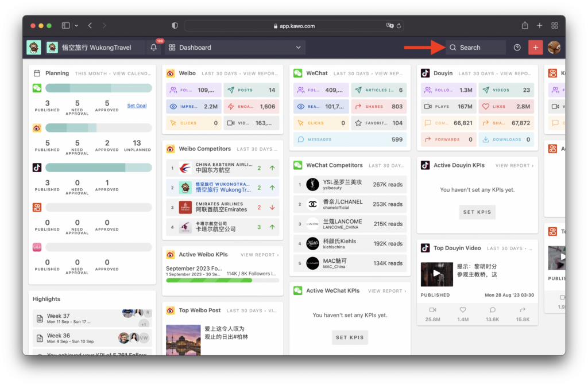Open the help question mark icon
This screenshot has width=588, height=385.
click(x=517, y=48)
